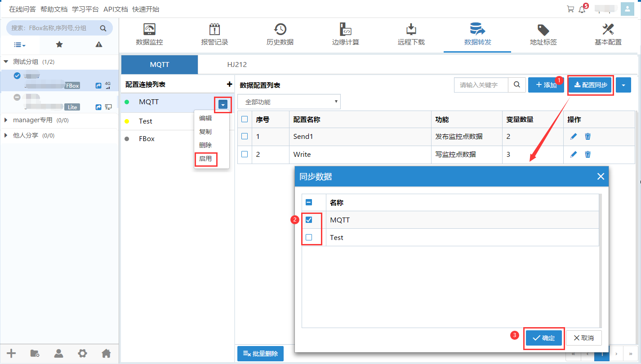The width and height of the screenshot is (641, 364).
Task: Open the settings gear in bottom sidebar
Action: pos(82,353)
